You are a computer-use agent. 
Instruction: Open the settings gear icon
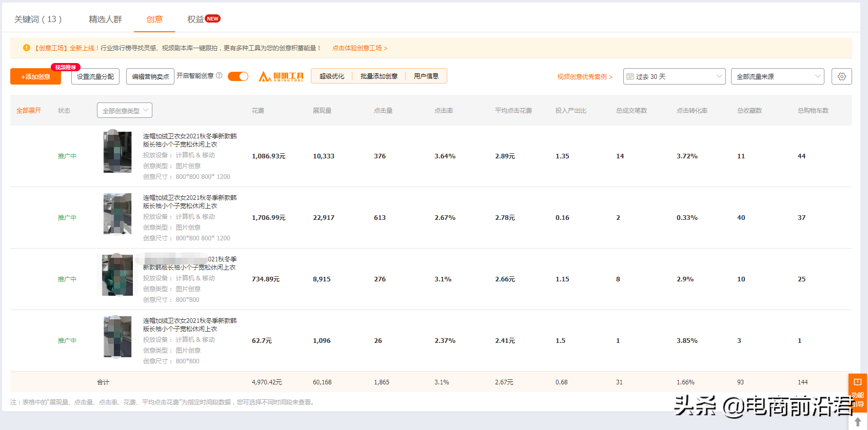click(x=841, y=76)
